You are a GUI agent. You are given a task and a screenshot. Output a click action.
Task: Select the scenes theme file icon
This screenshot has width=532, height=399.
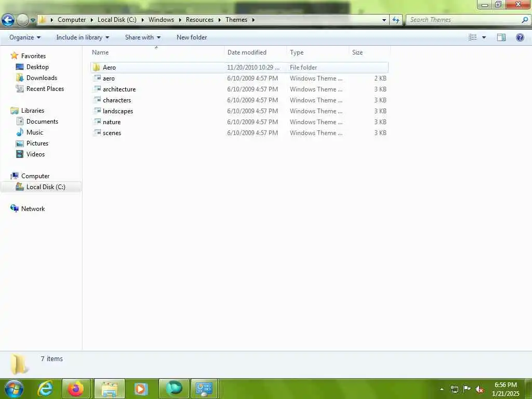tap(97, 132)
